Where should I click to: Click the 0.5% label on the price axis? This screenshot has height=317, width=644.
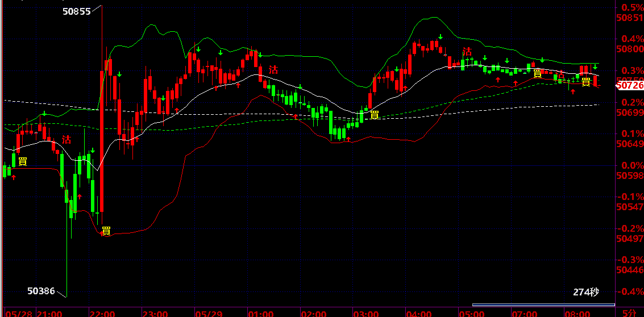point(633,7)
